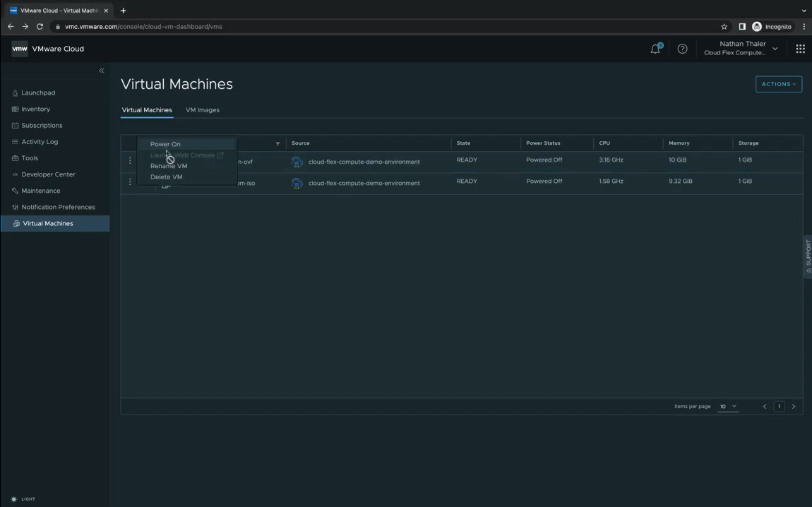This screenshot has height=507, width=812.
Task: Click the 3.16 GHz CPU value
Action: coord(611,160)
